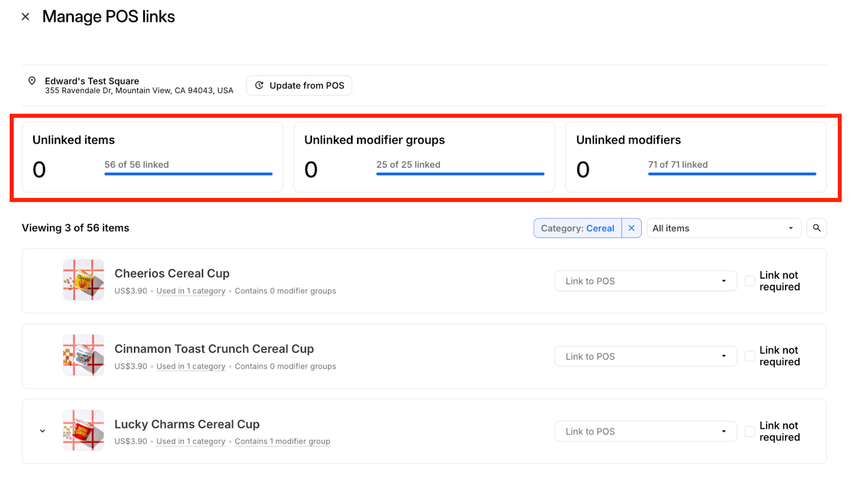The image size is (868, 500).
Task: Open the search using the magnifier icon
Action: (x=816, y=228)
